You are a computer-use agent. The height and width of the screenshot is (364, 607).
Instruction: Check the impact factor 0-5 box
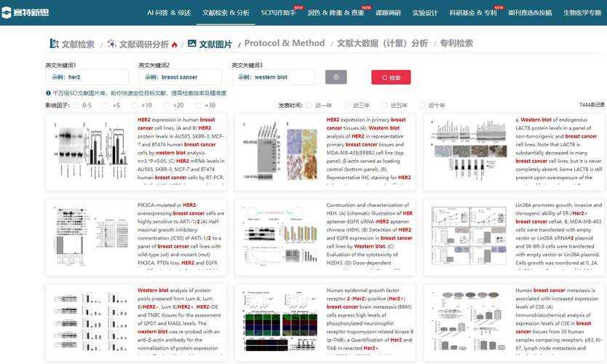click(76, 106)
